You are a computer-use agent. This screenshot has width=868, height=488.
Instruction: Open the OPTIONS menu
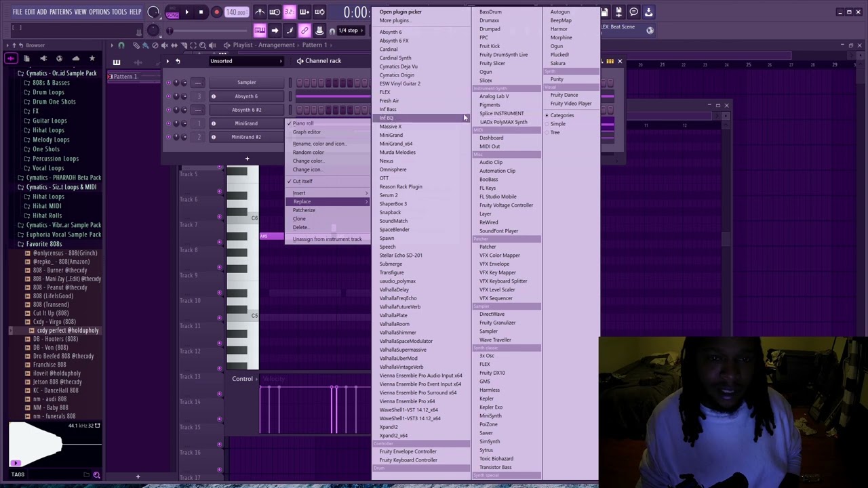(x=99, y=12)
